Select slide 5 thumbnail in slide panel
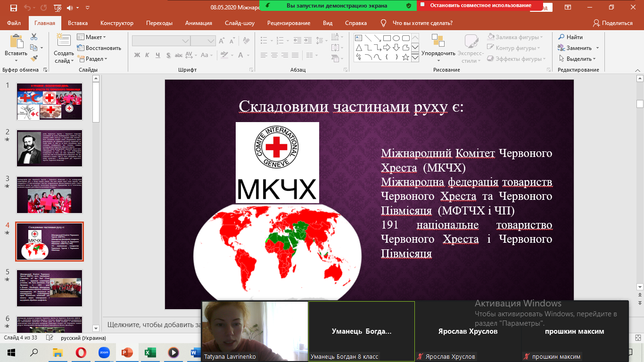Screen dimensions: 644x362 tap(50, 288)
